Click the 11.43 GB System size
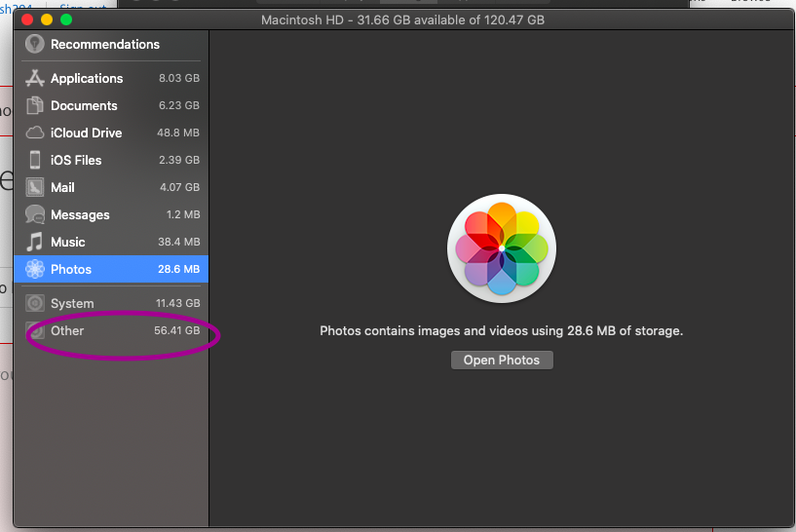 tap(177, 304)
